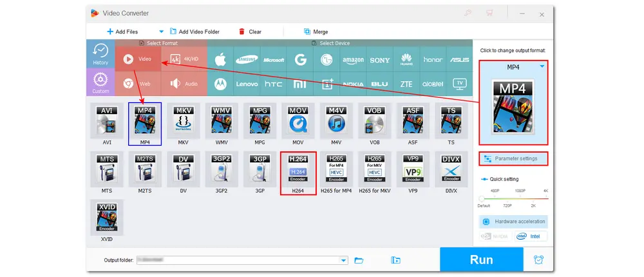Switch to the 4K/HD format tab
This screenshot has width=644, height=277.
tap(184, 59)
